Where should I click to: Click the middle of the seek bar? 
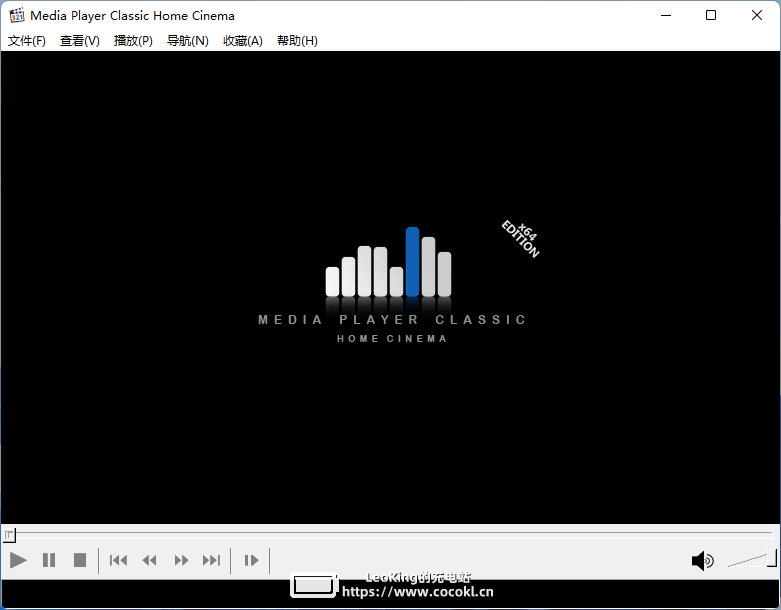390,533
